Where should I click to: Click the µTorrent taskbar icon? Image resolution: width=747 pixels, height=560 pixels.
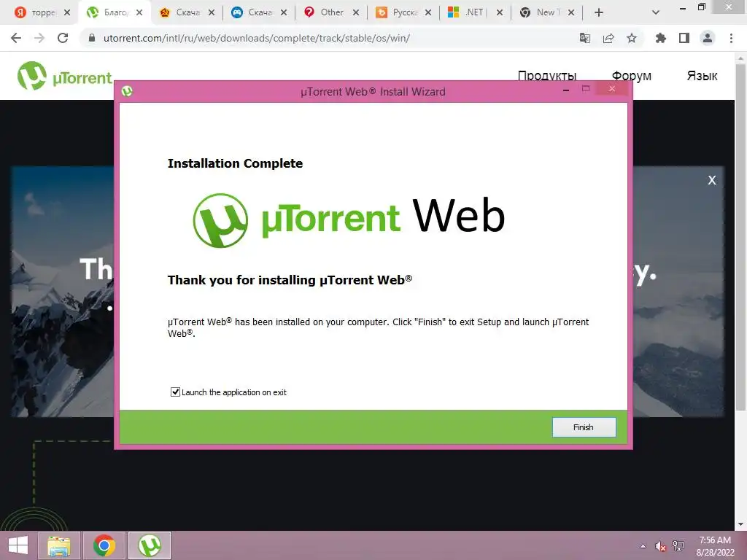[150, 545]
